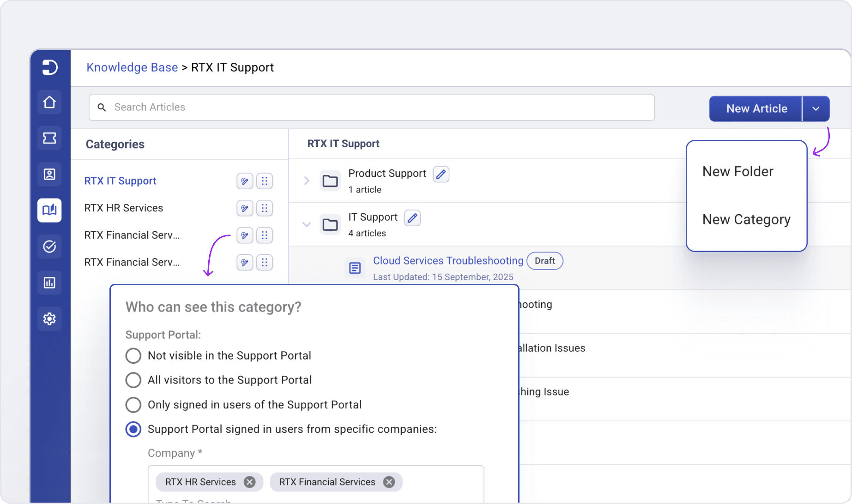This screenshot has height=504, width=852.
Task: Edit the RTX IT Support category pencil icon
Action: pos(245,181)
